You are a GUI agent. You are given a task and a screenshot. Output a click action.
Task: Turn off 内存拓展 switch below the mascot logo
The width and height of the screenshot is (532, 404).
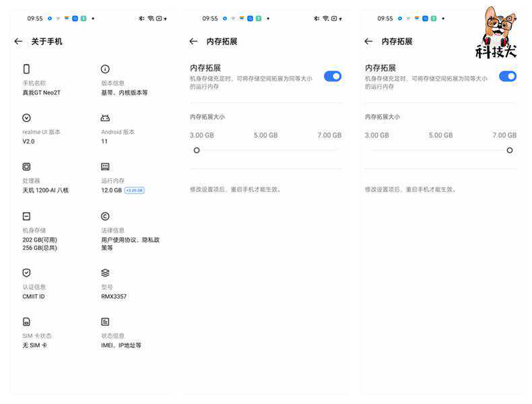507,76
